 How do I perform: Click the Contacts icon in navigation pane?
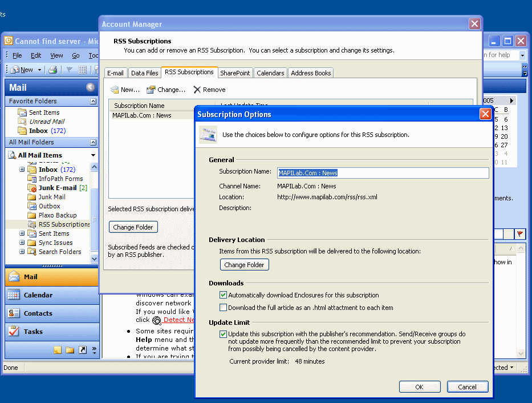click(14, 313)
